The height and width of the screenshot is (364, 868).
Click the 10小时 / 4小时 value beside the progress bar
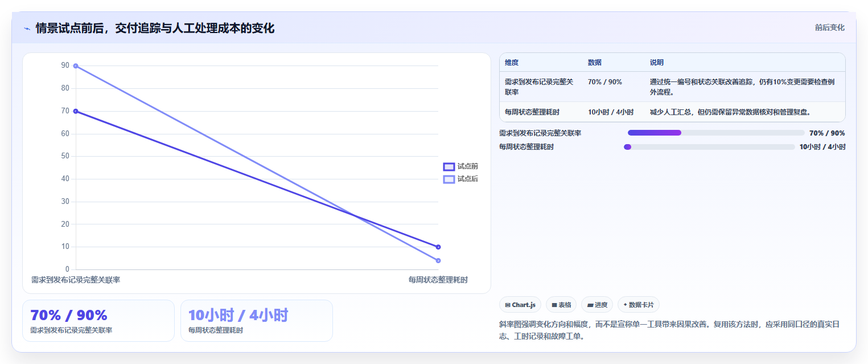tap(822, 147)
